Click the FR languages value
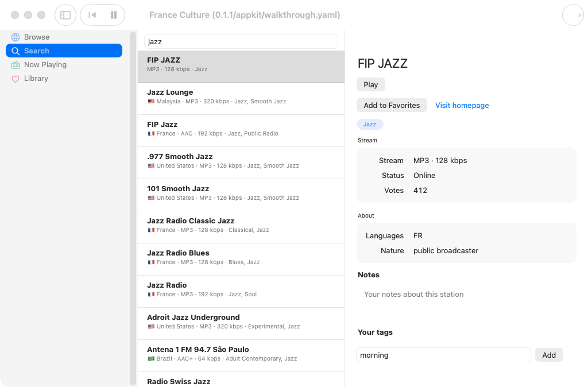This screenshot has height=387, width=588. pyautogui.click(x=418, y=236)
